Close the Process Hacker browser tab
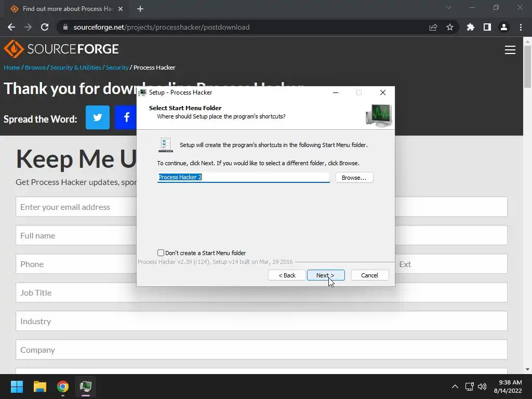Image resolution: width=532 pixels, height=399 pixels. click(121, 9)
